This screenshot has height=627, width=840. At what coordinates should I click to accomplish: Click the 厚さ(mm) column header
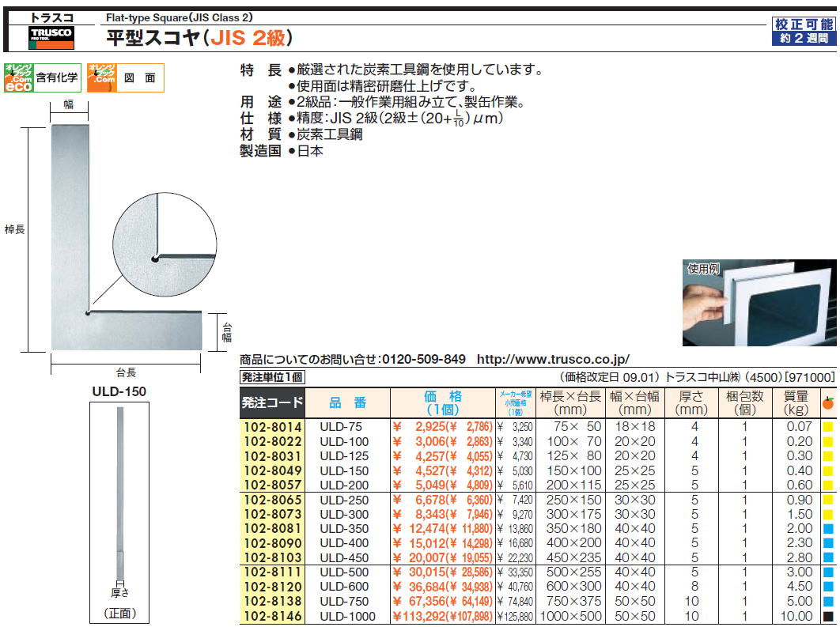(691, 402)
